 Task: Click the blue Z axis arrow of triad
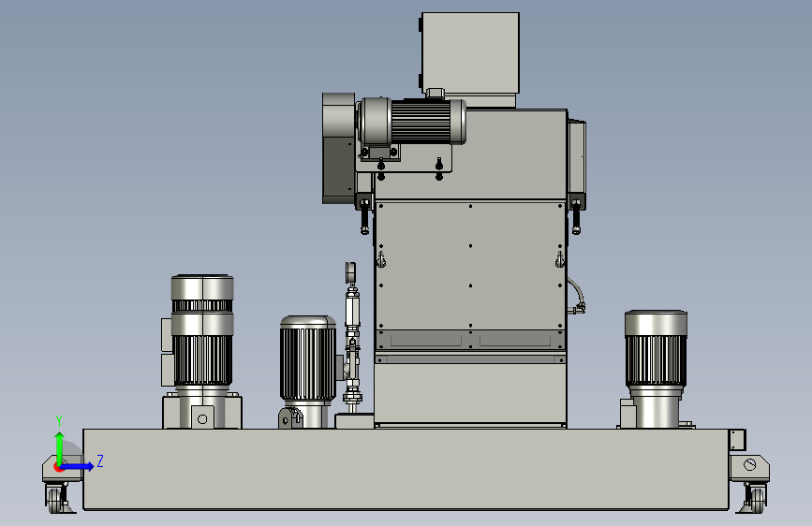click(78, 466)
